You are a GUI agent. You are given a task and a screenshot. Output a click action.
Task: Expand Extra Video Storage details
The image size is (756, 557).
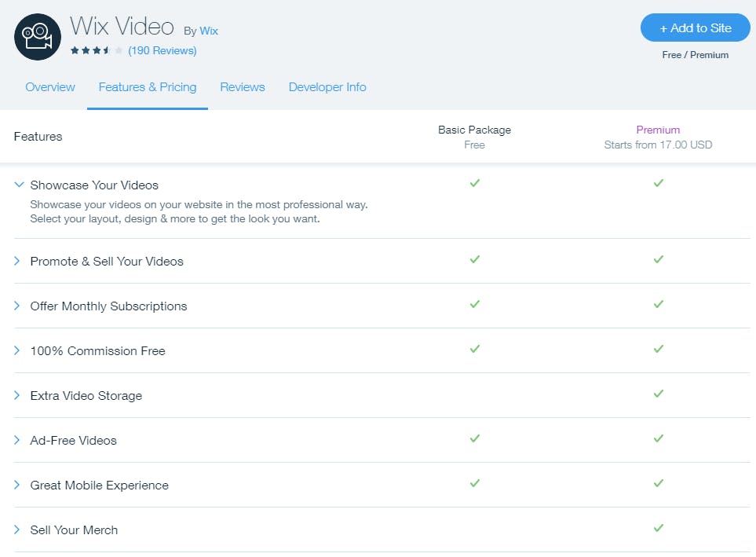coord(16,395)
